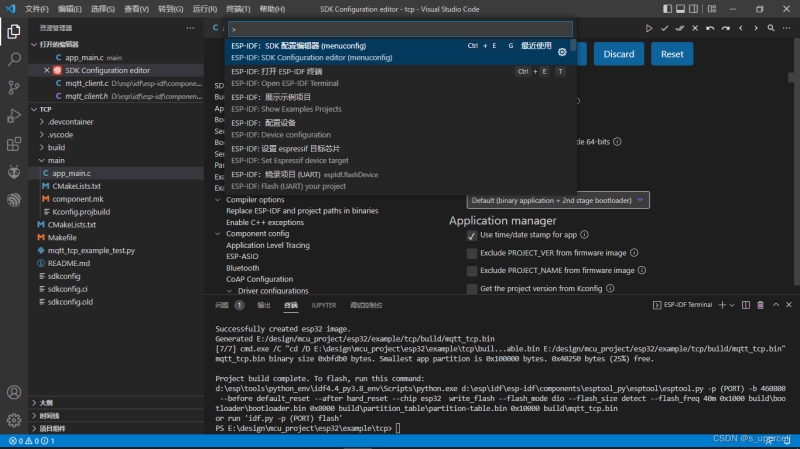The image size is (800, 449).
Task: Open Explorer files icon in activity bar
Action: point(14,32)
